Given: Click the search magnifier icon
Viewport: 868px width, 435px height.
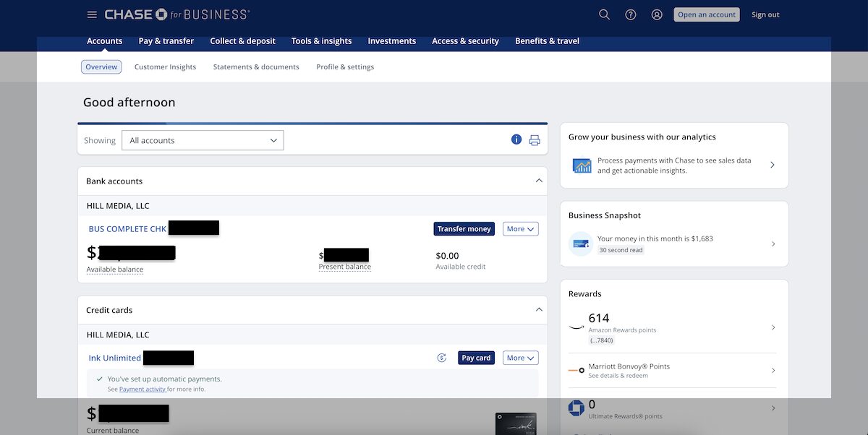Looking at the screenshot, I should coord(605,14).
